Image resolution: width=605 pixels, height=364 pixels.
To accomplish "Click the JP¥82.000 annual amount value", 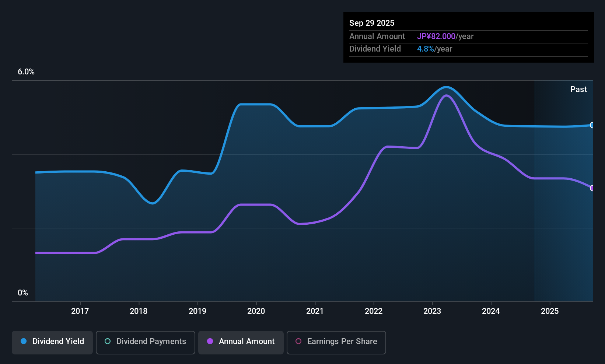I will [436, 36].
